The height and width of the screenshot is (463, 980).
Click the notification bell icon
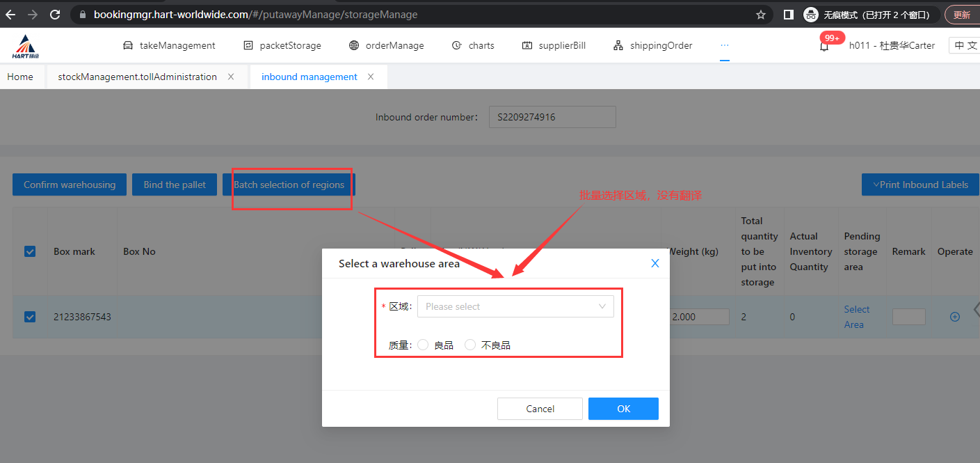(x=824, y=47)
